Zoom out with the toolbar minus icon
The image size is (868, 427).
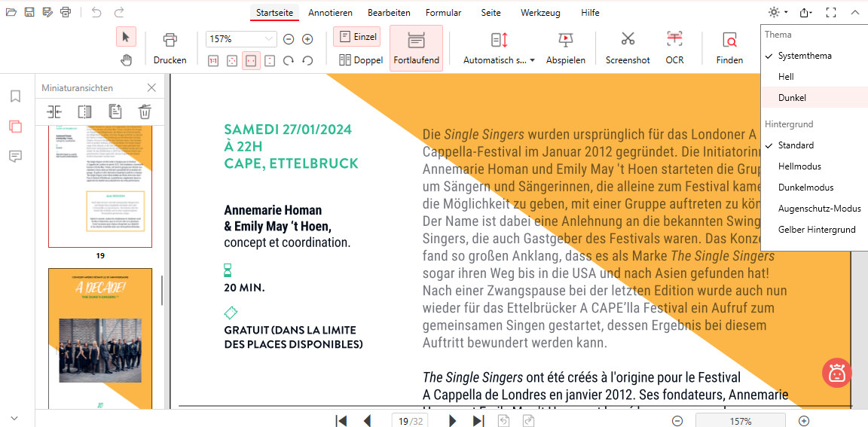point(289,38)
